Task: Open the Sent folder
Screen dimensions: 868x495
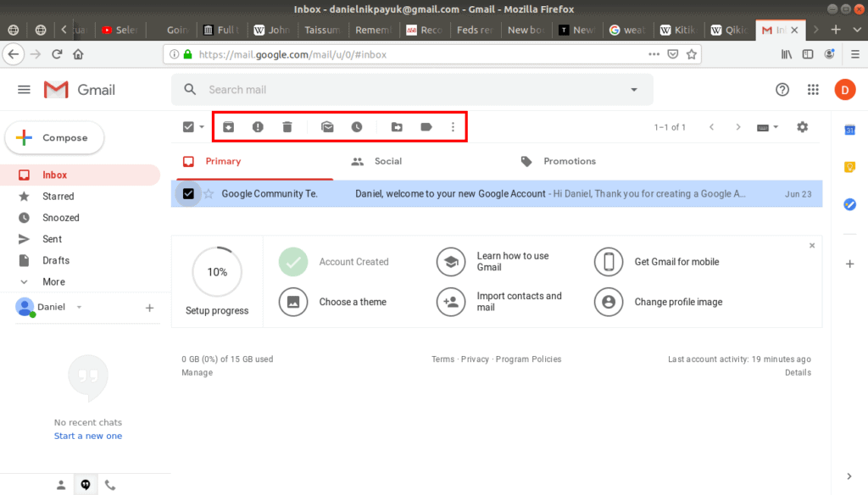Action: tap(52, 239)
